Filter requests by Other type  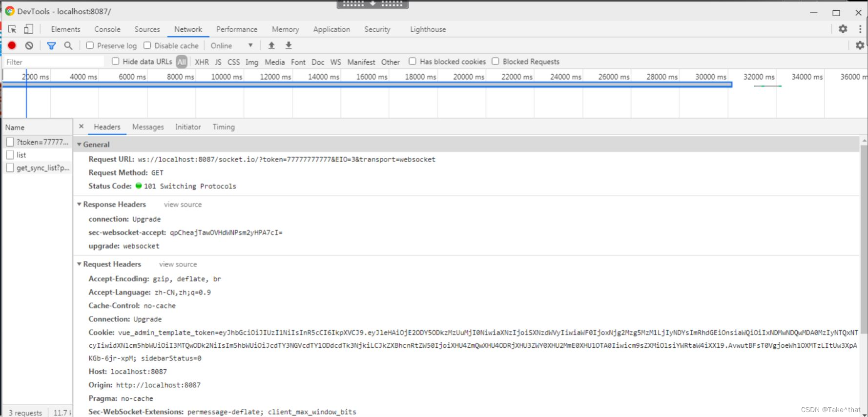pos(391,62)
